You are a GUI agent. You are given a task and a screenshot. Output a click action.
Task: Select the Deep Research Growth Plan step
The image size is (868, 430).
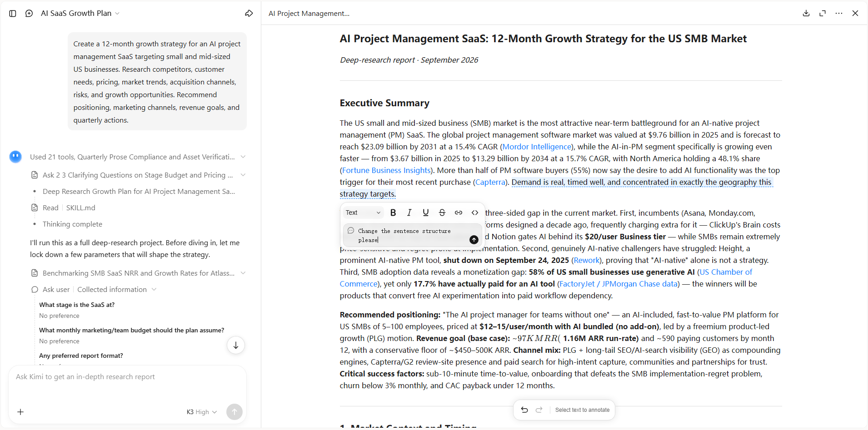click(139, 192)
